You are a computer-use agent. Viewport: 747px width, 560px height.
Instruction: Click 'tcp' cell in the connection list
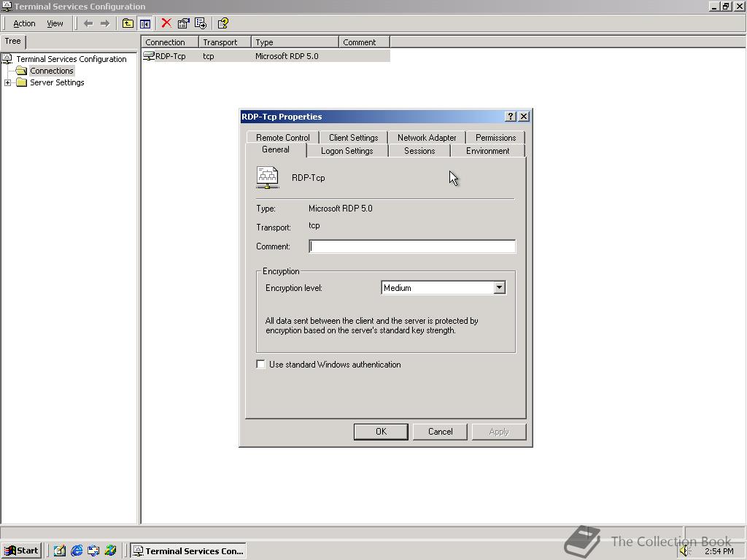tap(208, 55)
